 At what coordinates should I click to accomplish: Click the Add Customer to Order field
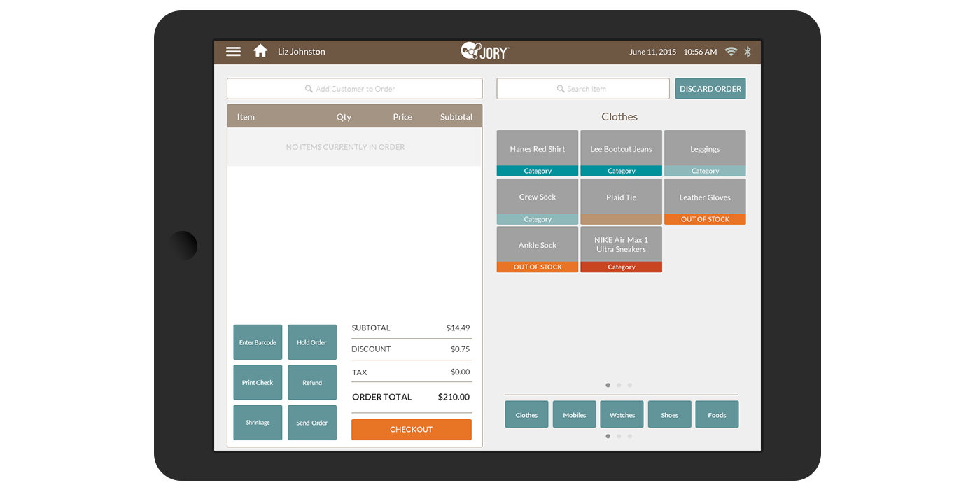click(354, 88)
